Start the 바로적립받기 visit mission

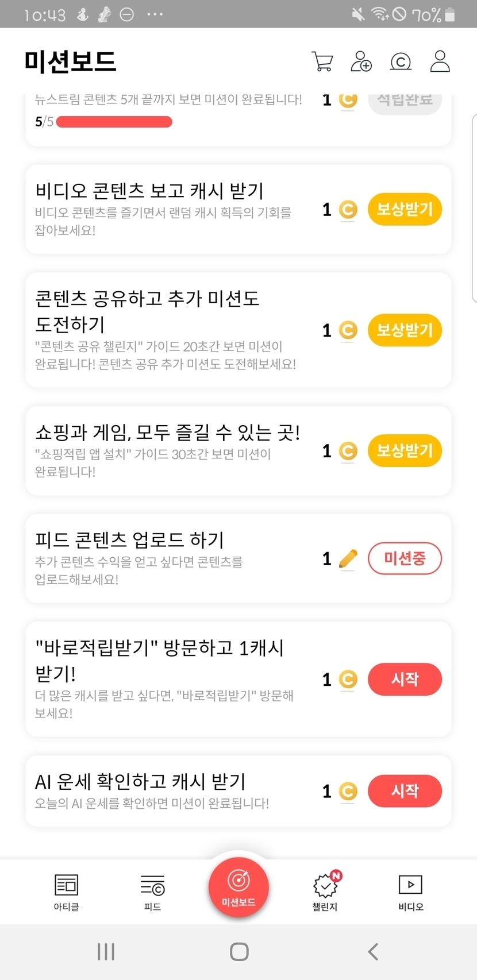pyautogui.click(x=405, y=680)
